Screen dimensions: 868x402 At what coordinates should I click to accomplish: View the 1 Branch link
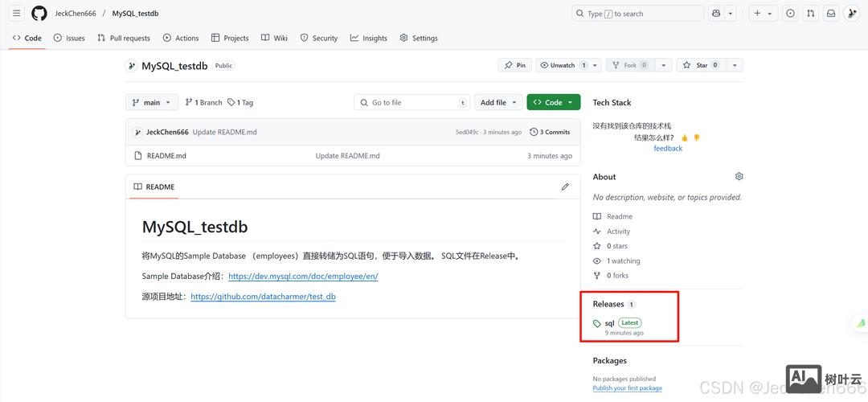203,102
